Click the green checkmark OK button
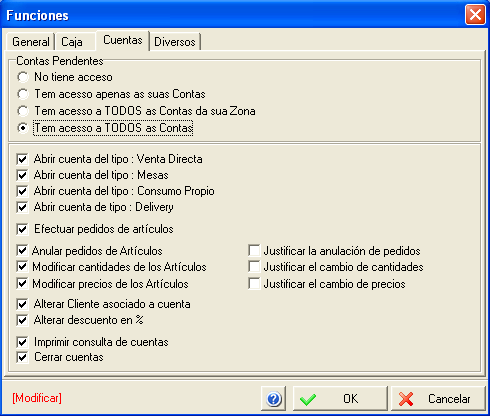 click(x=340, y=398)
